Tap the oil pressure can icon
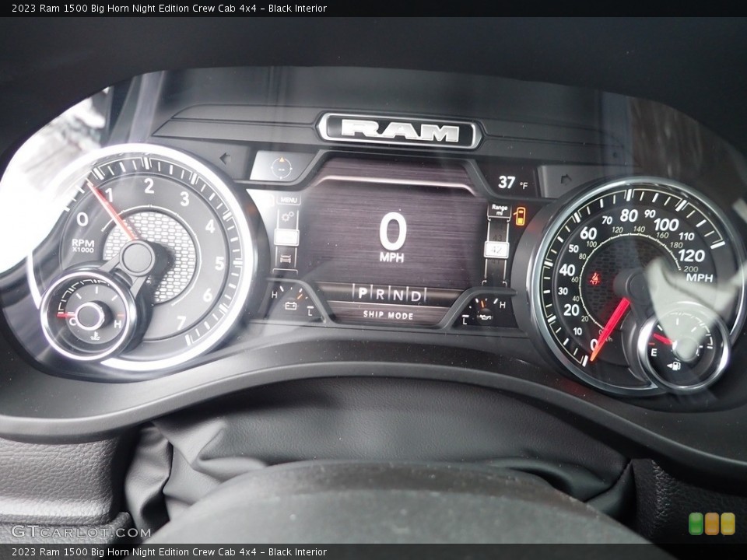The image size is (747, 560). [485, 316]
